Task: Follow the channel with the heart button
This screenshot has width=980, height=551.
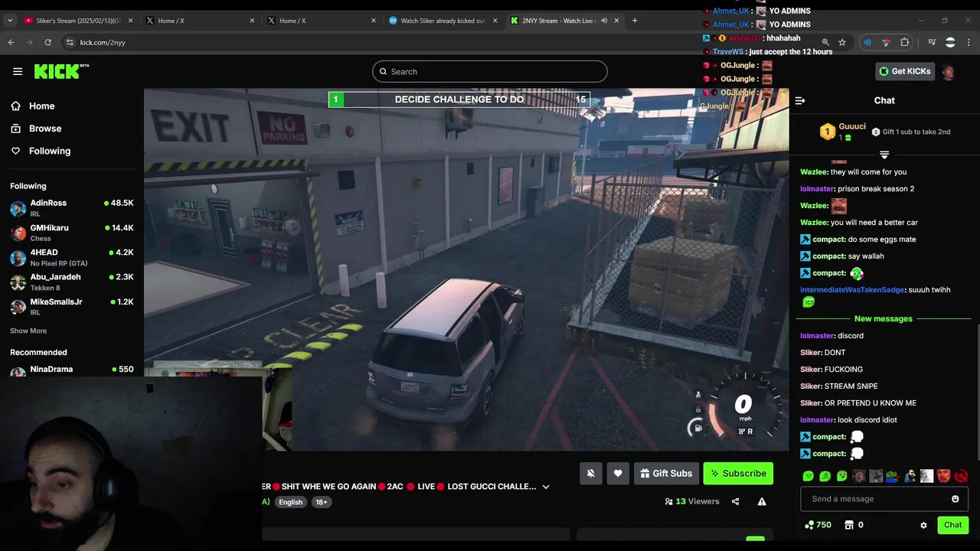Action: [618, 473]
